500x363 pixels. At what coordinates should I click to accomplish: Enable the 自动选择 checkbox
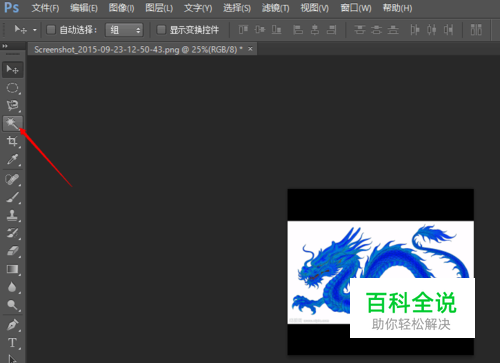click(51, 30)
